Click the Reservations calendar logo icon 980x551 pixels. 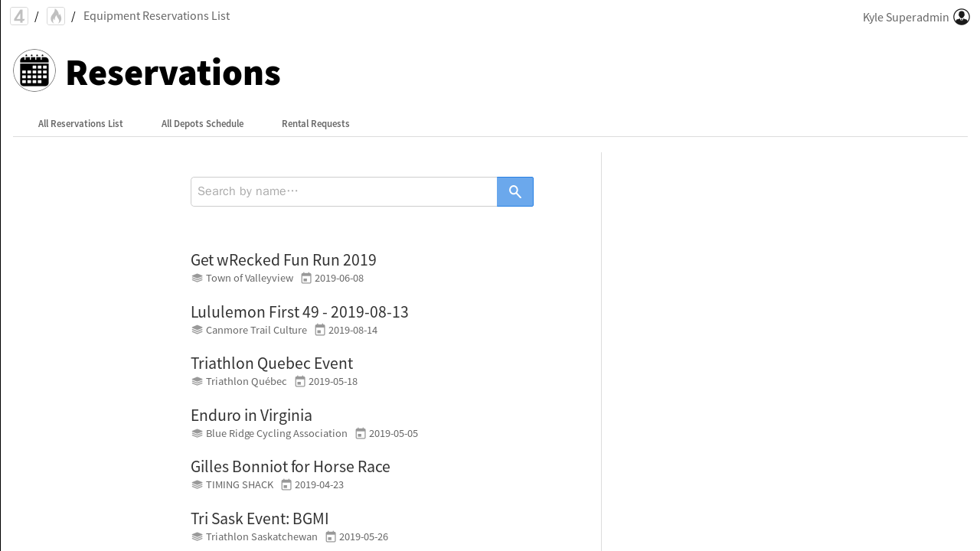point(34,71)
